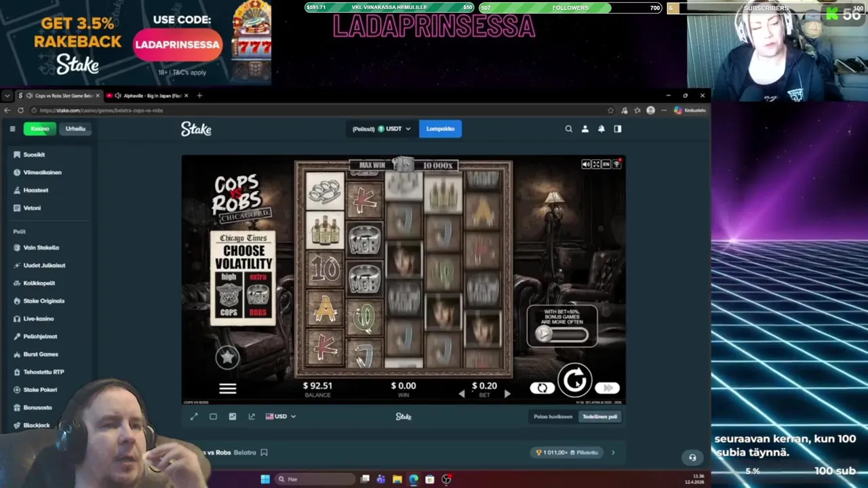Open OBS Studio from the taskbar
The width and height of the screenshot is (868, 488).
(446, 479)
